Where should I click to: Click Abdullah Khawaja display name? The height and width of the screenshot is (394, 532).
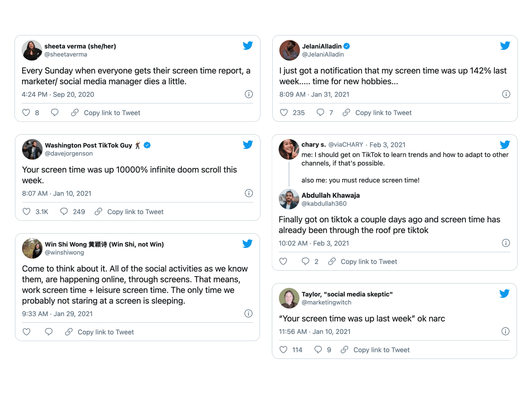tap(331, 196)
